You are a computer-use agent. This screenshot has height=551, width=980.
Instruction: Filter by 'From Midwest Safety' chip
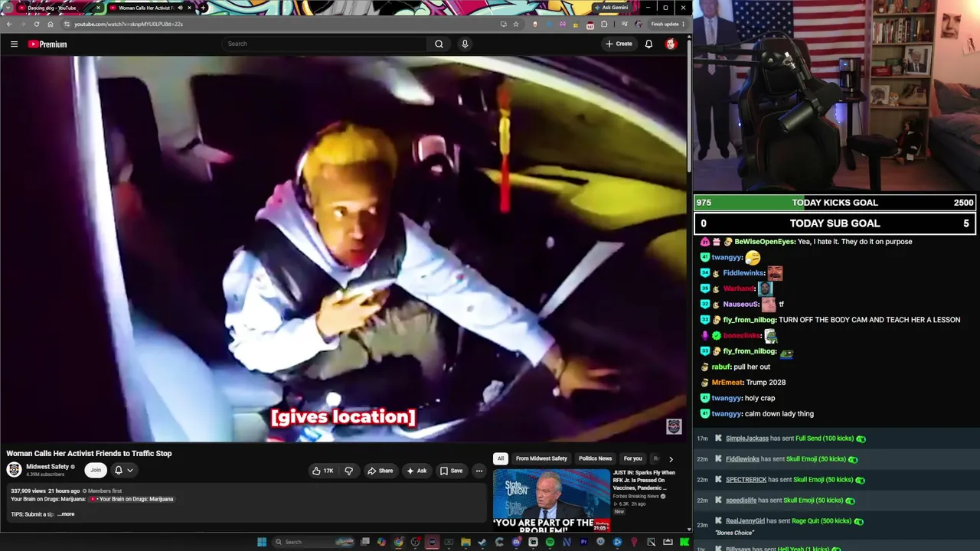pyautogui.click(x=541, y=458)
